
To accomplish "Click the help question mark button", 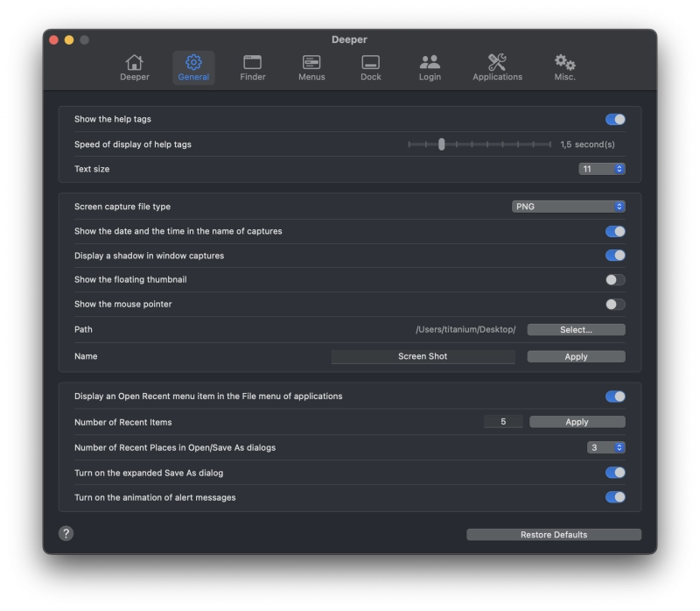I will click(x=66, y=533).
